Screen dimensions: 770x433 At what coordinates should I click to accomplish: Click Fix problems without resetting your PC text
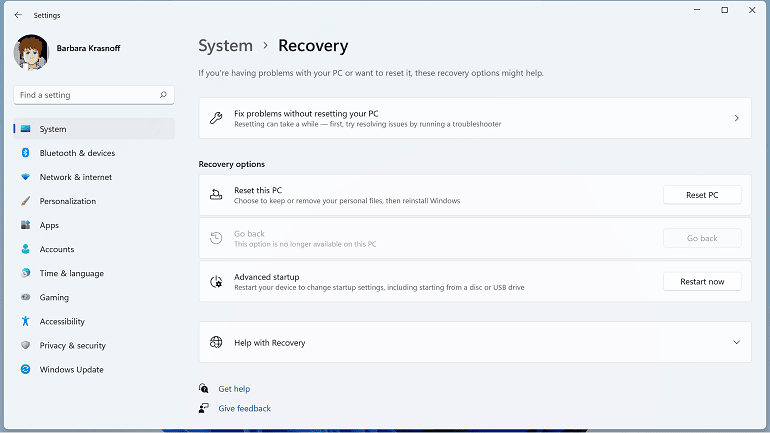pyautogui.click(x=306, y=113)
